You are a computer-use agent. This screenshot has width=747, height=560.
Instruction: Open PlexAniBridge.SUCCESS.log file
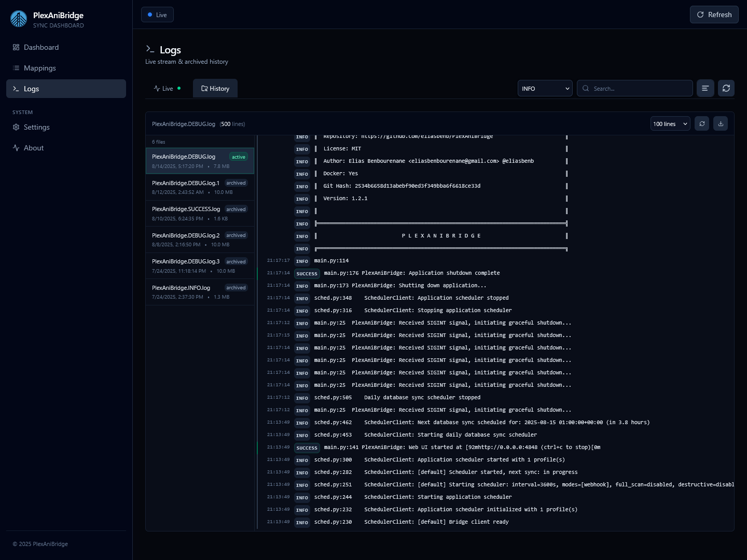(200, 214)
